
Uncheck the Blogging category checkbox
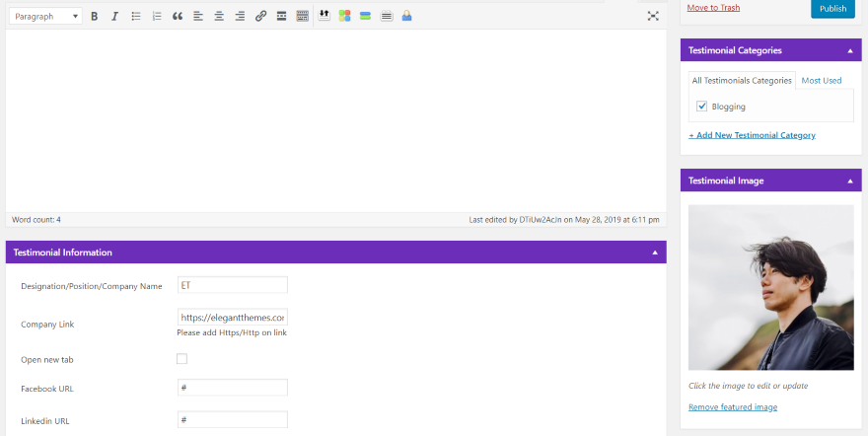702,107
